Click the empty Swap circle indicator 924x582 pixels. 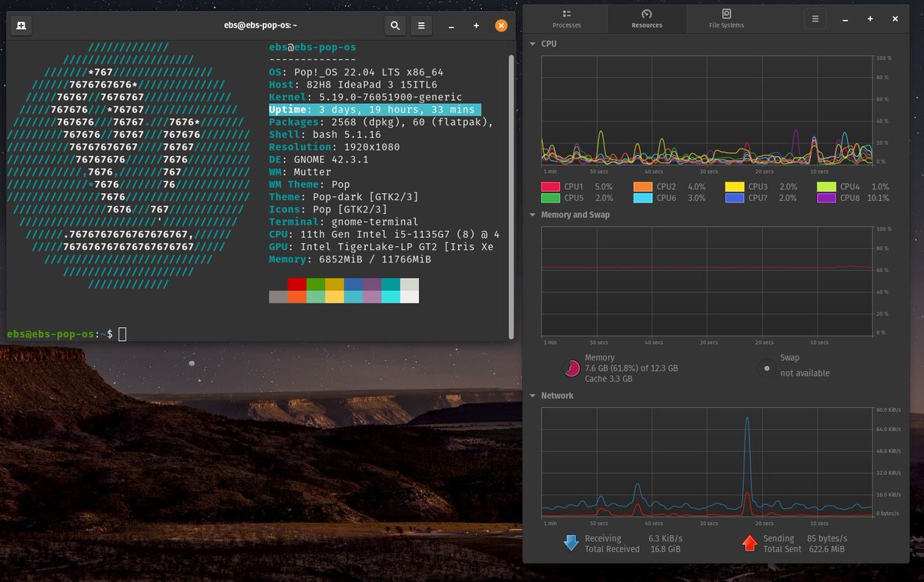[x=766, y=368]
